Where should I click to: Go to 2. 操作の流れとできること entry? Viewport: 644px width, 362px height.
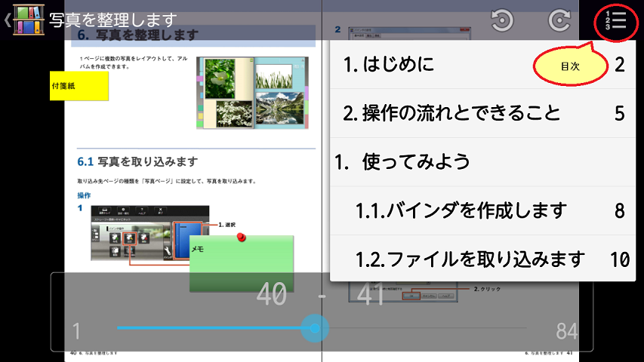tap(482, 113)
